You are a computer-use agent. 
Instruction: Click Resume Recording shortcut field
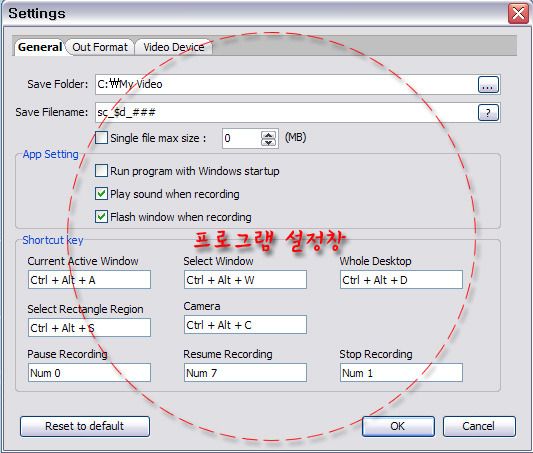coord(245,372)
